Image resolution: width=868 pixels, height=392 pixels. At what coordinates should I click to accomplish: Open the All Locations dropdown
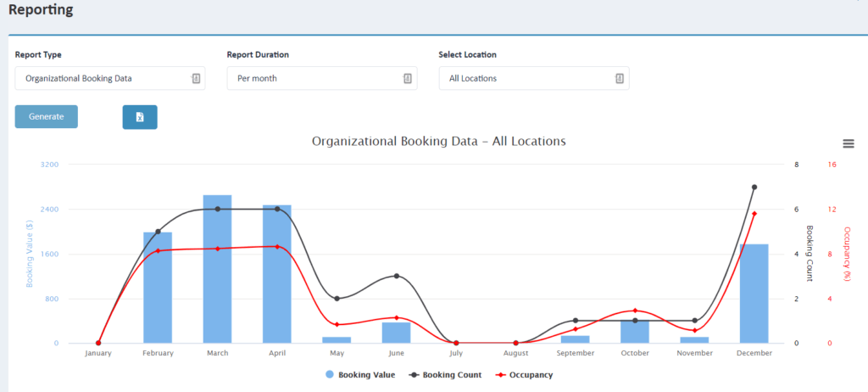tap(534, 78)
